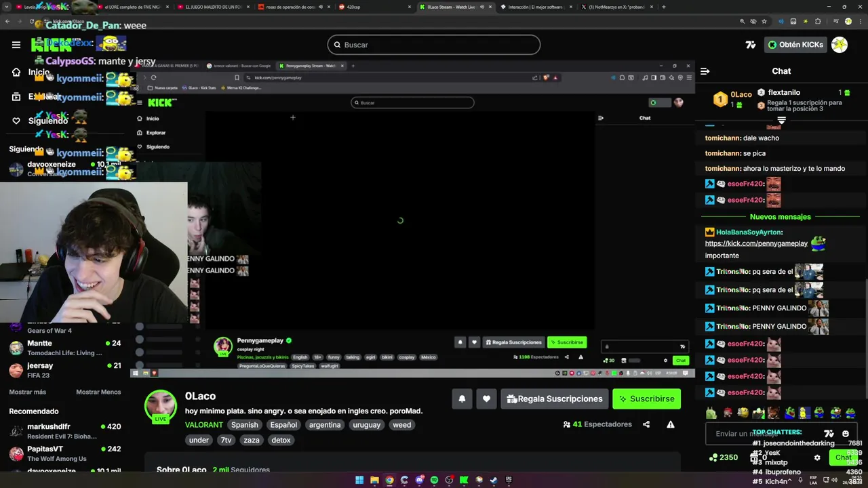The height and width of the screenshot is (488, 868).
Task: Click the chat panel scrollbar
Action: point(865,339)
